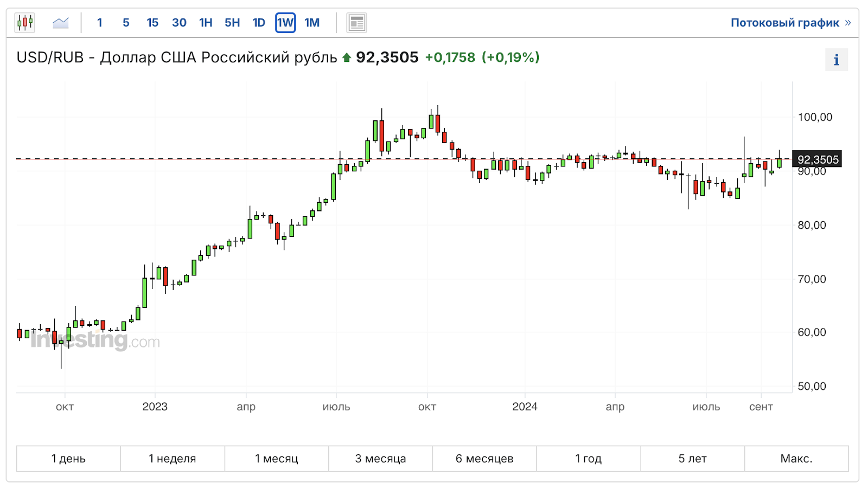
Task: Set the 1H interval
Action: tap(206, 23)
